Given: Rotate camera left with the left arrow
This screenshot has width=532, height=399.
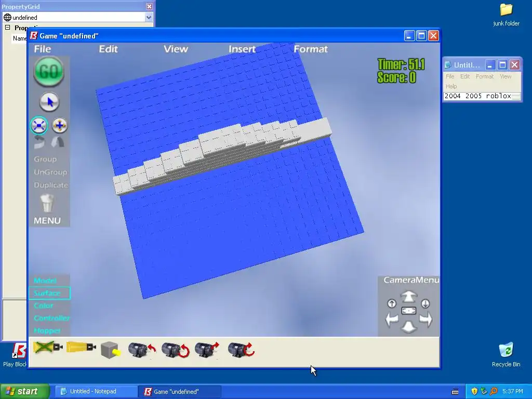Looking at the screenshot, I should tap(392, 320).
